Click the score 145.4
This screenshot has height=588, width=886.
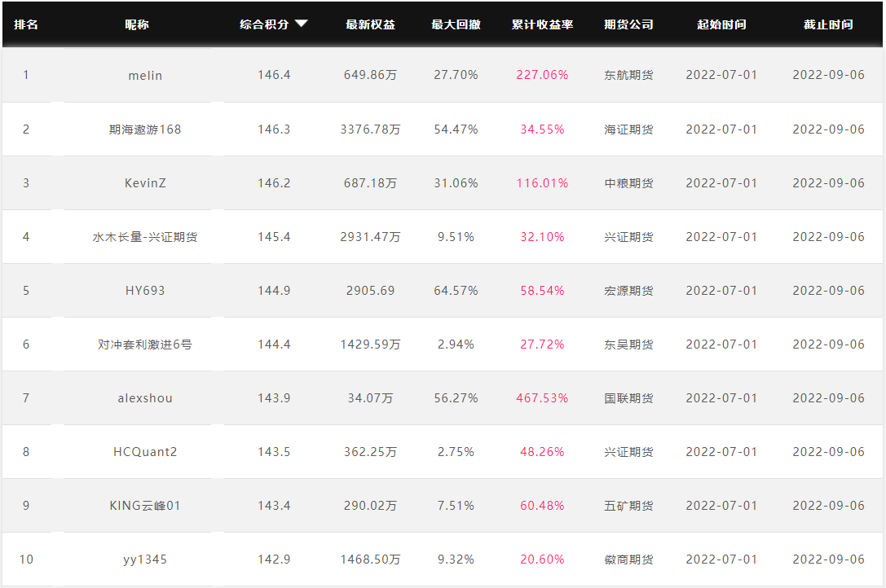[274, 236]
